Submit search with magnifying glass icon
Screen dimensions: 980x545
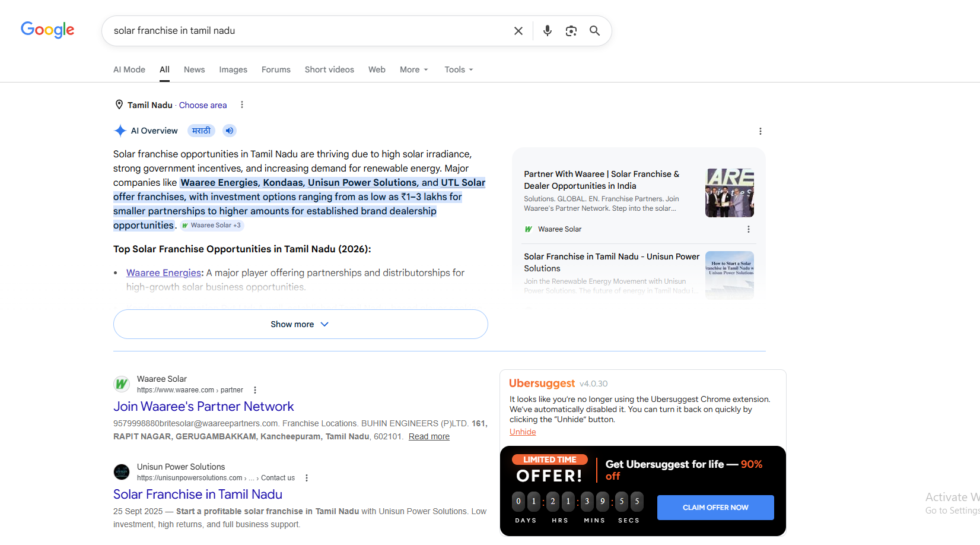pos(594,31)
